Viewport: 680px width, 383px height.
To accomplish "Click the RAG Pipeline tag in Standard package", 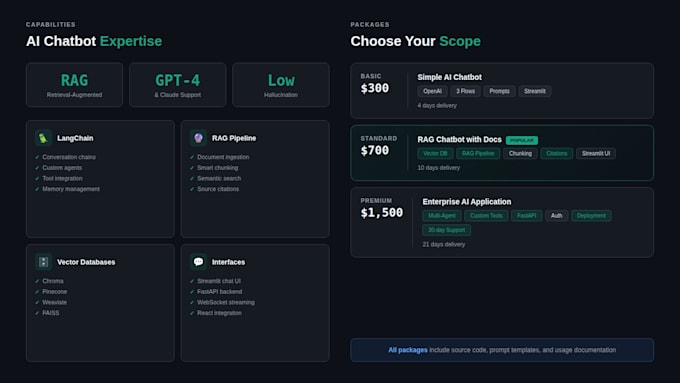I will click(478, 154).
